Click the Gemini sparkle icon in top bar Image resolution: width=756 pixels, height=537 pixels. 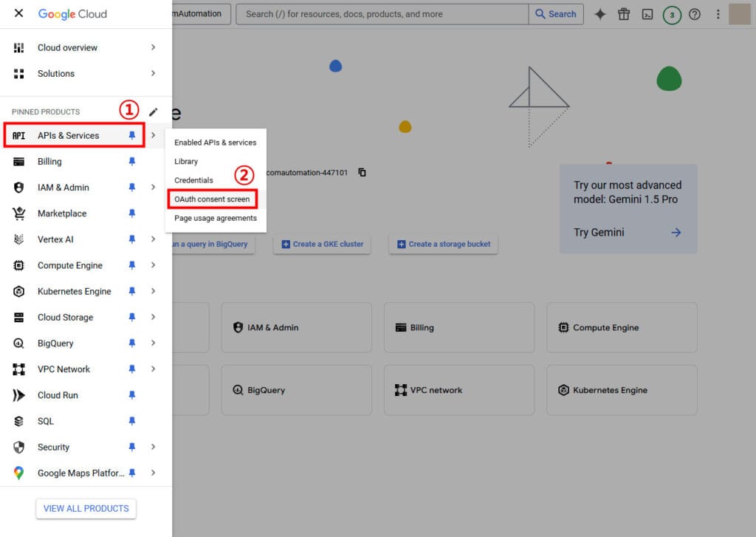click(600, 14)
